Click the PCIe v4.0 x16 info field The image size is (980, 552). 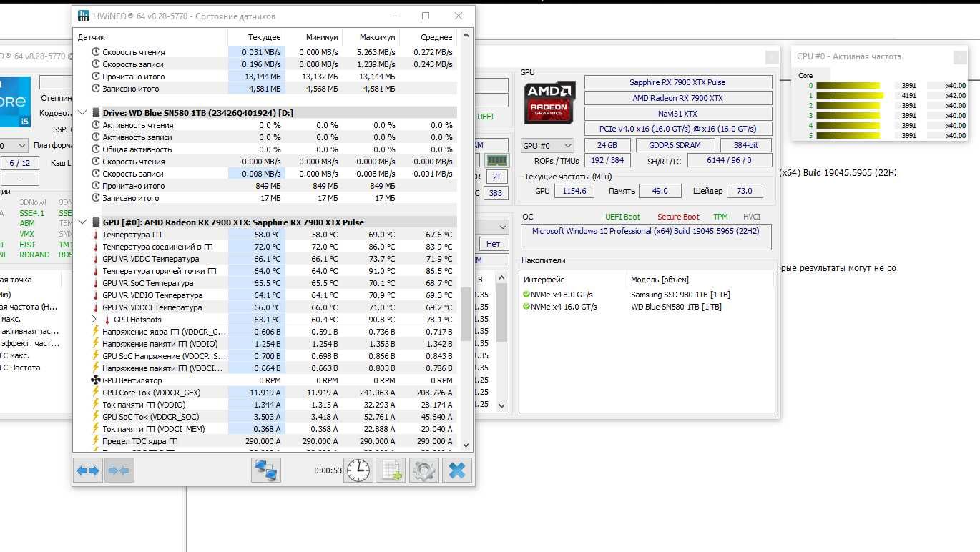tap(678, 129)
